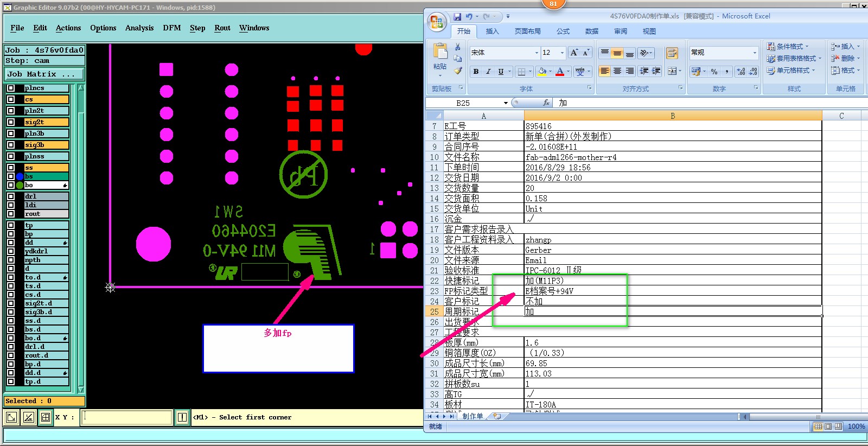Screen dimensions: 868x446
Task: Click the Underline icon in Excel
Action: pos(501,71)
